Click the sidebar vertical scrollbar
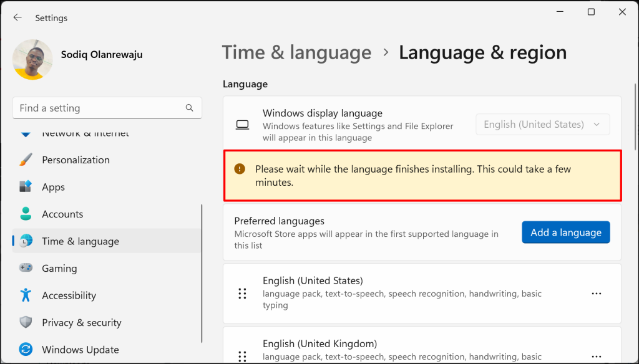 pos(202,273)
